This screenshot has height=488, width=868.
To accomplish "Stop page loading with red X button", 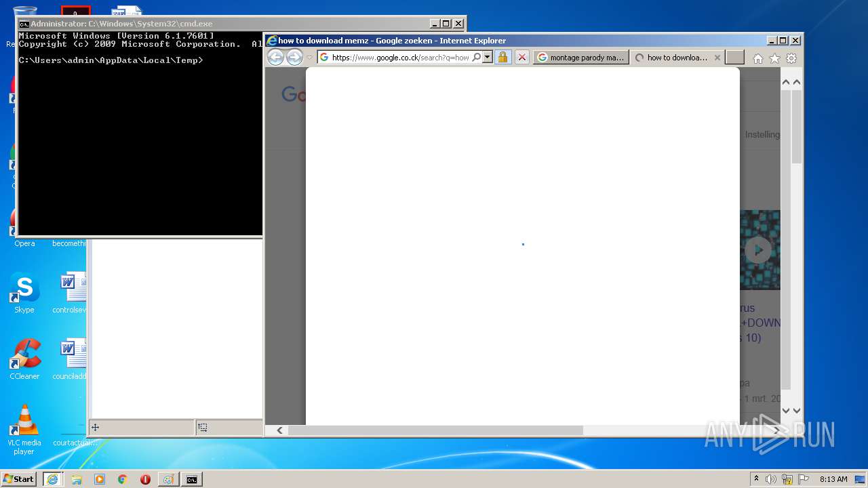I will 521,58.
